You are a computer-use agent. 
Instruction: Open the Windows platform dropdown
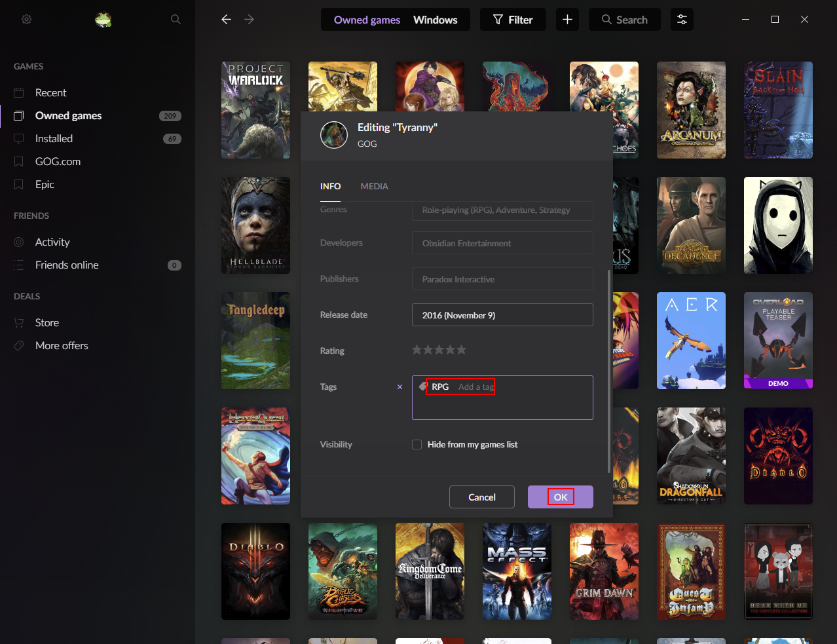click(x=436, y=20)
